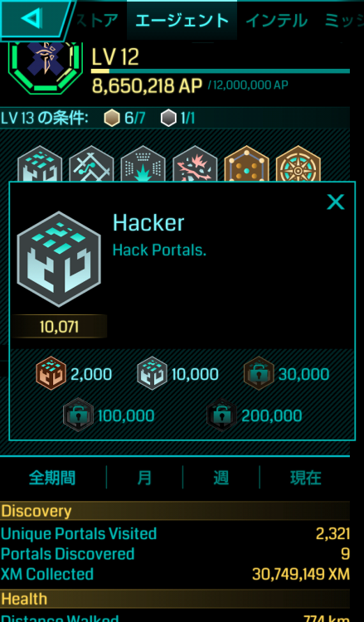Screen dimensions: 364x622
Task: Tap the back arrow button
Action: click(x=35, y=19)
